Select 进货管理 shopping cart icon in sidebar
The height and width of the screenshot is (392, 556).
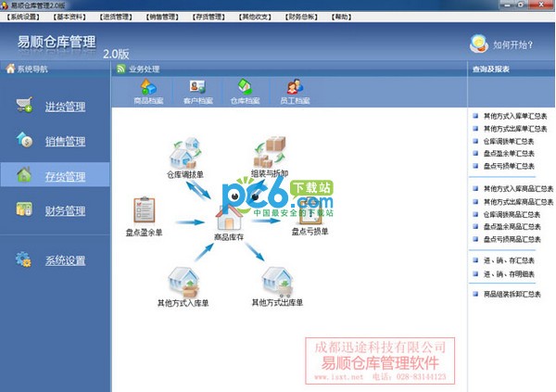coord(24,105)
